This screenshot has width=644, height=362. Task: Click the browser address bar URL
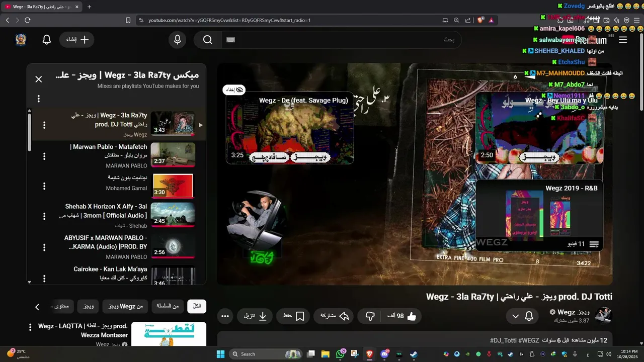(x=229, y=20)
